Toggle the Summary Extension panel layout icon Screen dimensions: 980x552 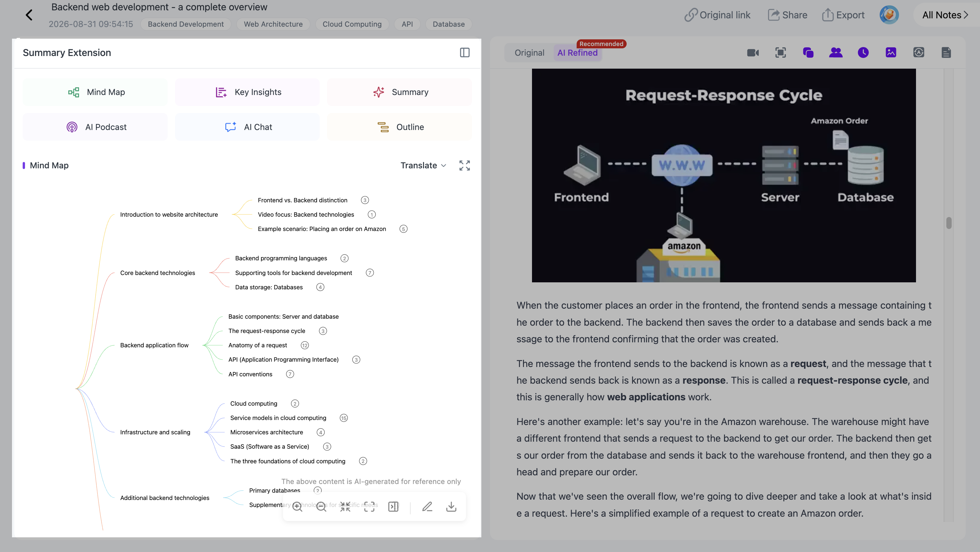(x=465, y=52)
